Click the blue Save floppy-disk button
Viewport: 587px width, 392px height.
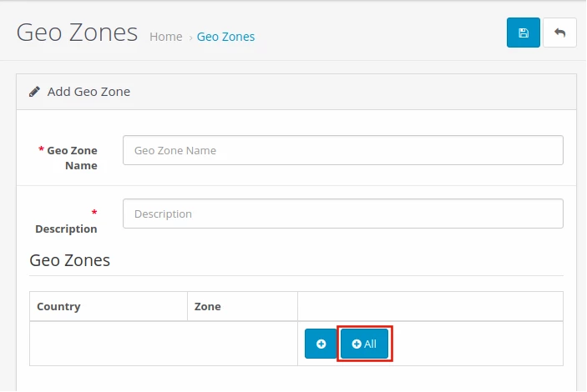click(523, 33)
